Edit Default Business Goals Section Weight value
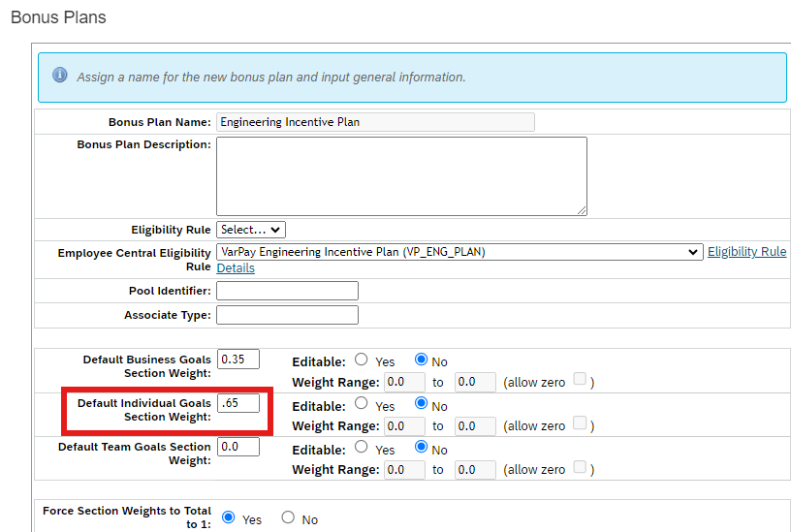This screenshot has height=532, width=791. [238, 360]
